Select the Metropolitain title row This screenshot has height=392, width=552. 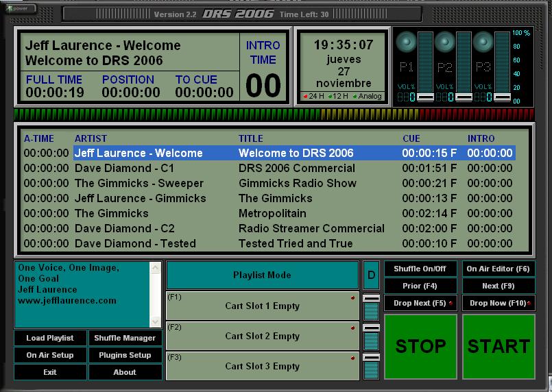[x=269, y=214]
